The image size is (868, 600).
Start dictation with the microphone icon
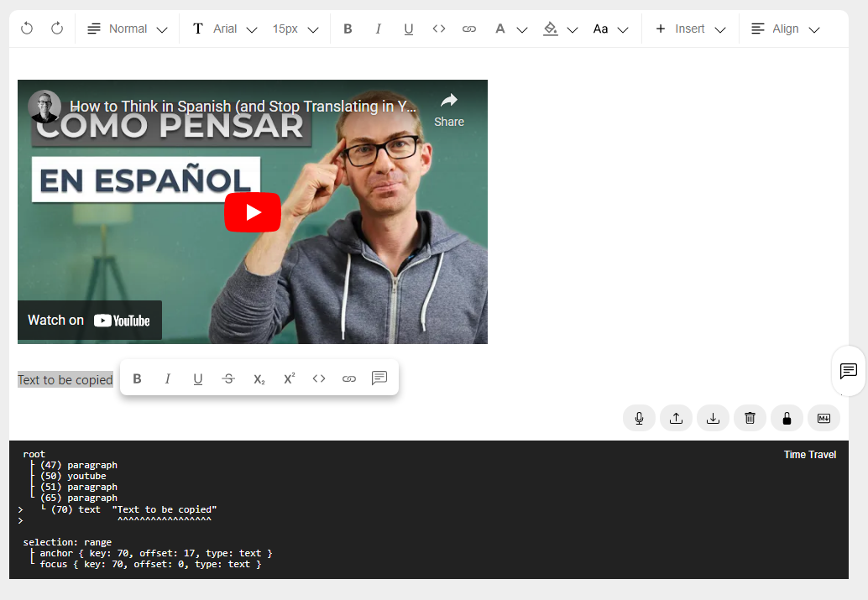click(639, 417)
